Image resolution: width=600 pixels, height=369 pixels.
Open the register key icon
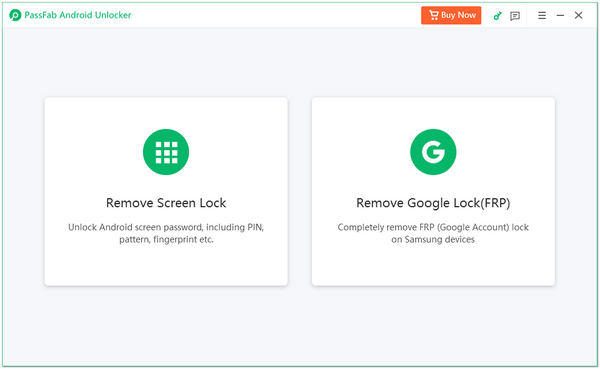497,16
